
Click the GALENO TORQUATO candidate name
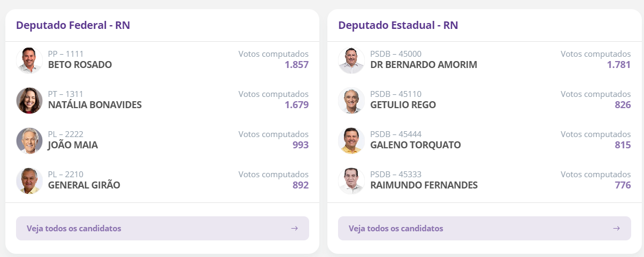pyautogui.click(x=415, y=145)
